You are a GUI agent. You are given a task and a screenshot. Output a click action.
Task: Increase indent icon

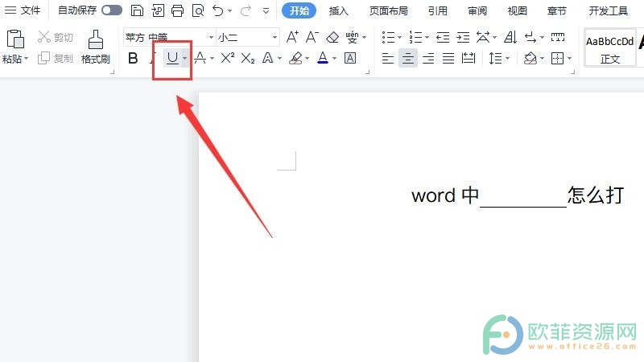tap(463, 37)
